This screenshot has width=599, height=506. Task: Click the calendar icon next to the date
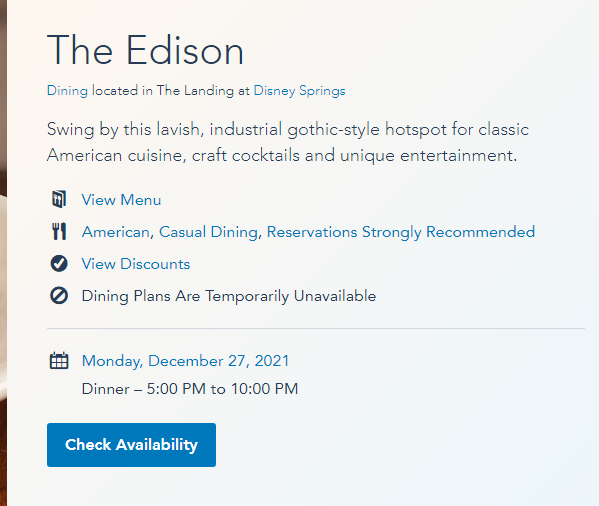(x=59, y=361)
